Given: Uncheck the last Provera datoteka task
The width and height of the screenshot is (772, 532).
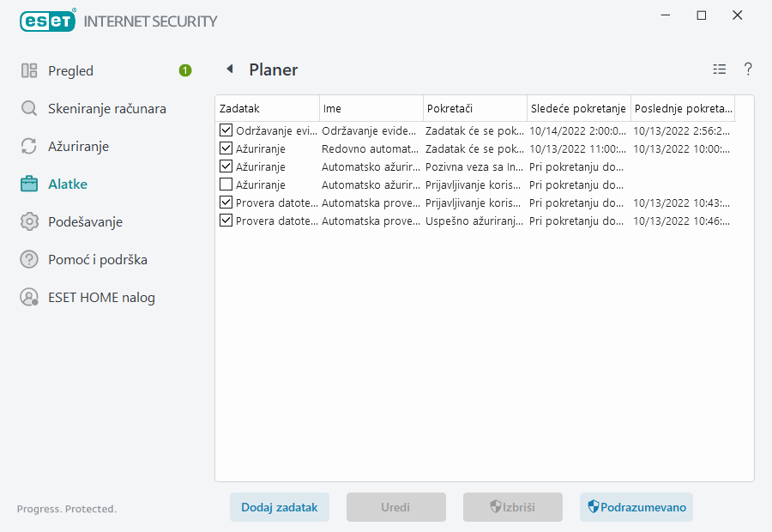Looking at the screenshot, I should (x=225, y=221).
